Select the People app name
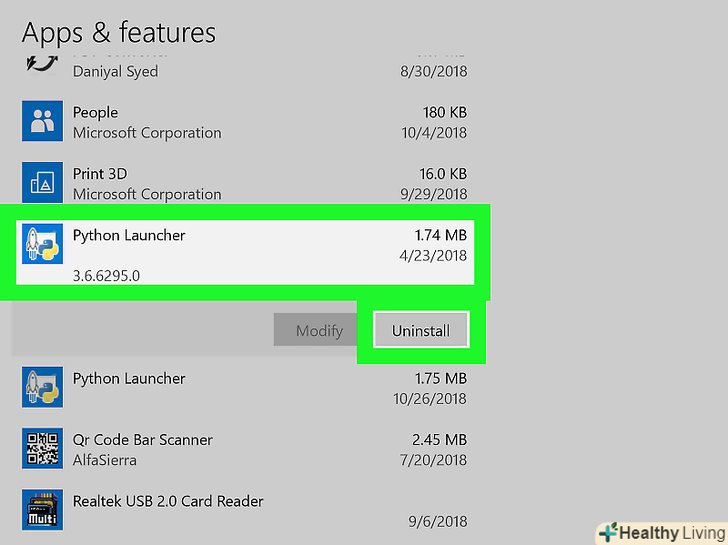The width and height of the screenshot is (728, 545). coord(95,113)
